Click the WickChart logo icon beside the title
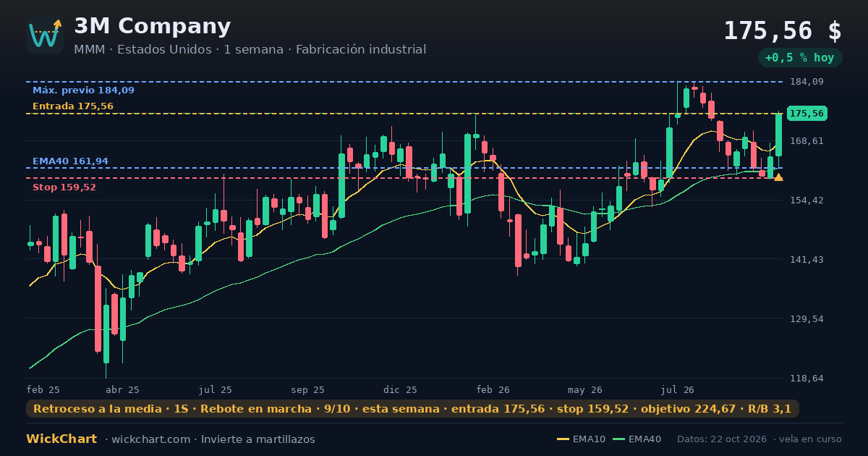The image size is (868, 456). coord(45,35)
